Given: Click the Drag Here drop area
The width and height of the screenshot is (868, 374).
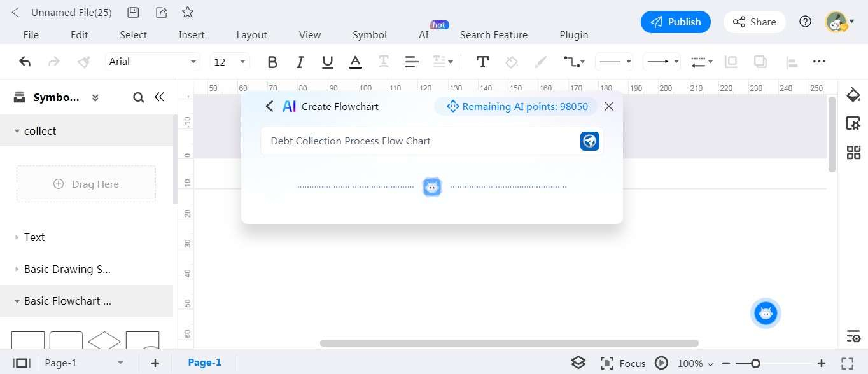Looking at the screenshot, I should tap(86, 184).
